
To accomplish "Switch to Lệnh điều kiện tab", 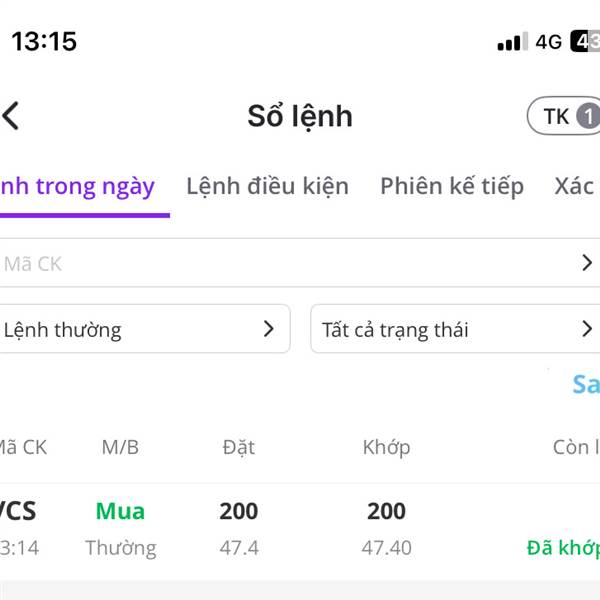I will click(x=267, y=186).
